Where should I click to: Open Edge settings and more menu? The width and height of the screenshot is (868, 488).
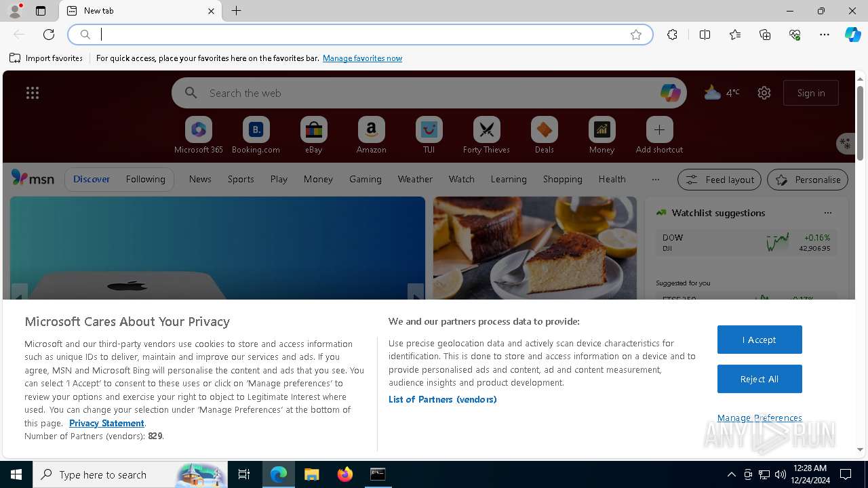pos(825,35)
